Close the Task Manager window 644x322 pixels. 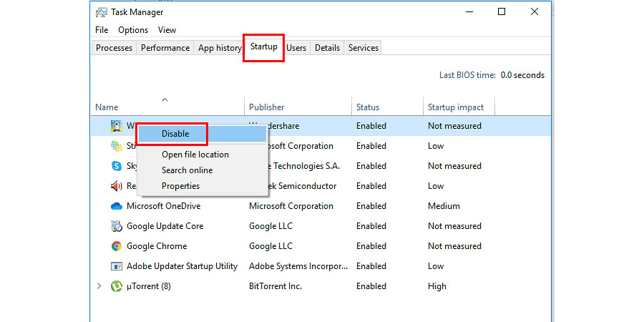535,12
